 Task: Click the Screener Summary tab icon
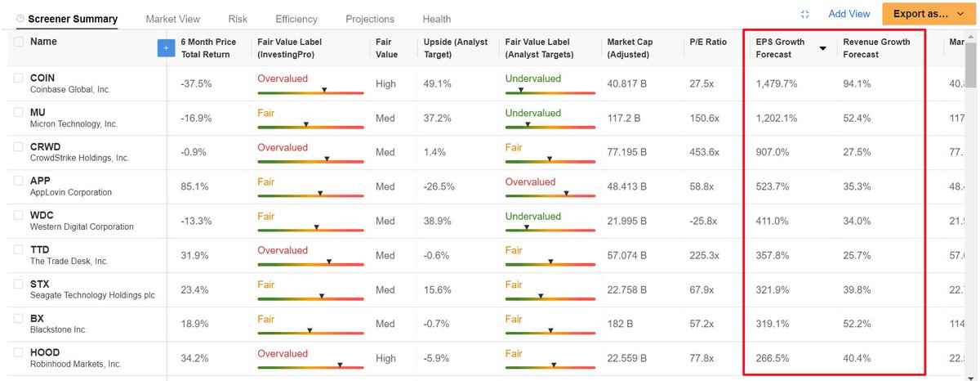tap(20, 18)
